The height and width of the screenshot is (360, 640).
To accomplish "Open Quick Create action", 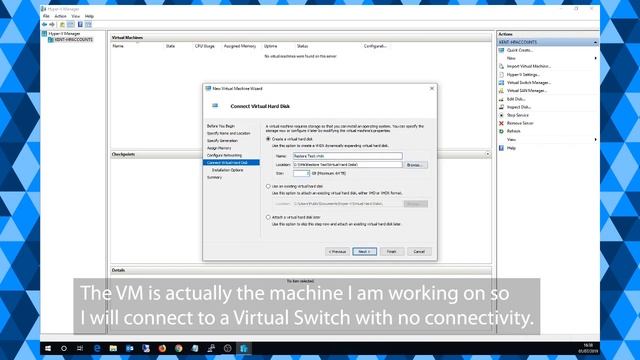I will pyautogui.click(x=520, y=50).
